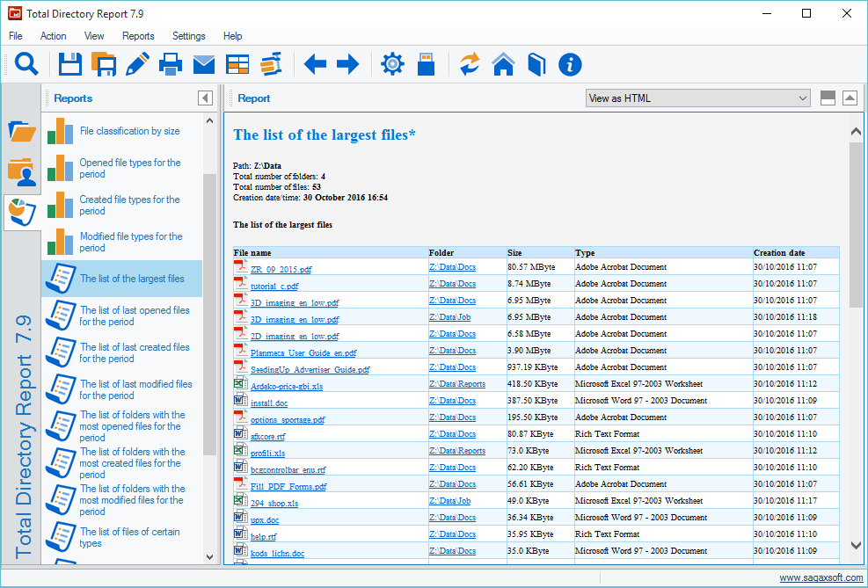Select File classification by size report
This screenshot has width=868, height=588.
coord(122,131)
